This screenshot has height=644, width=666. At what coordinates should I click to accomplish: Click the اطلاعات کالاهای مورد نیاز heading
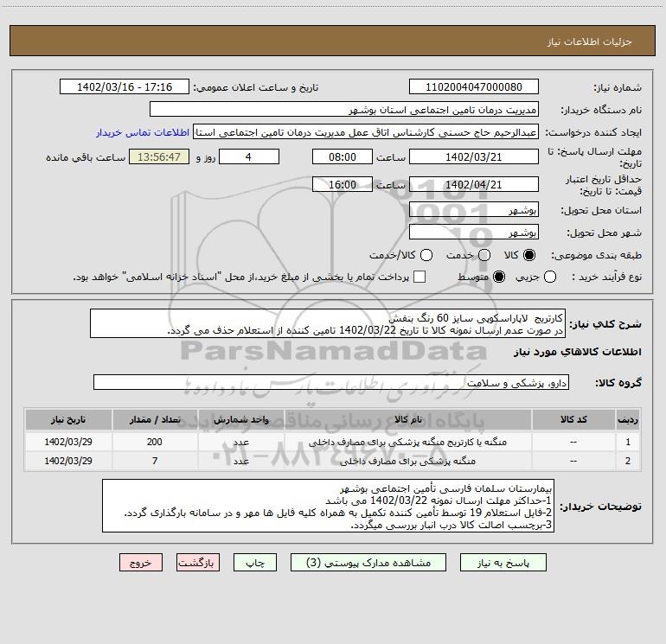(577, 352)
